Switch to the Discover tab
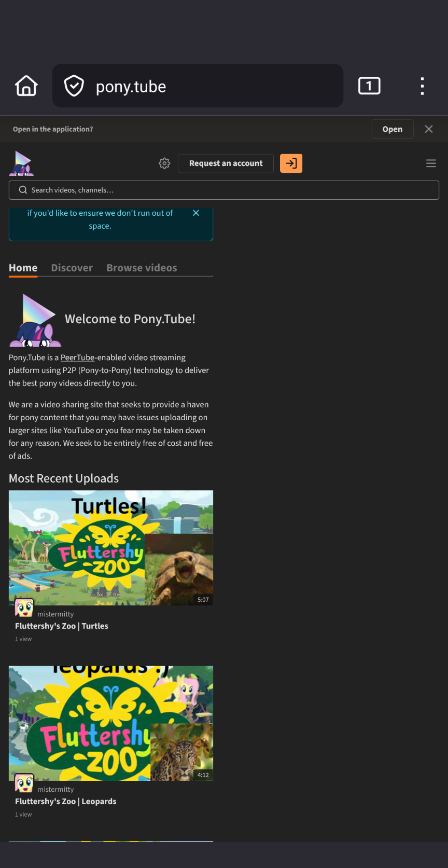 [72, 268]
